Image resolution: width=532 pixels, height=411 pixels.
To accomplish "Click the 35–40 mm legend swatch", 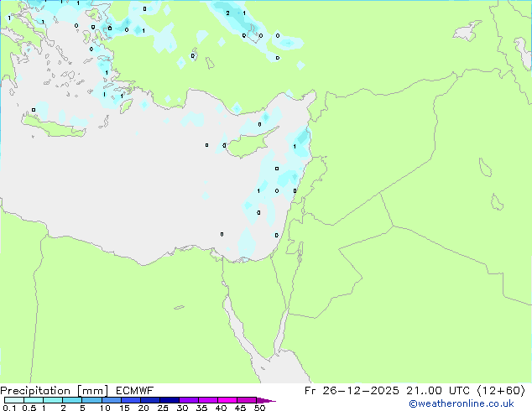I will pyautogui.click(x=208, y=400).
